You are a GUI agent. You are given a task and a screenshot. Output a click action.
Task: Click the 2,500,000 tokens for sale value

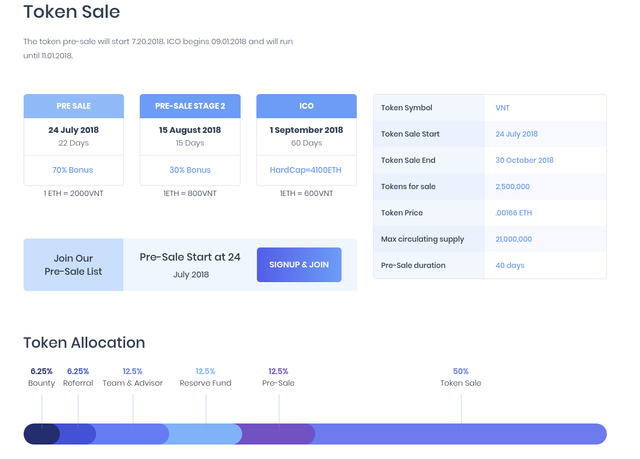(x=513, y=186)
